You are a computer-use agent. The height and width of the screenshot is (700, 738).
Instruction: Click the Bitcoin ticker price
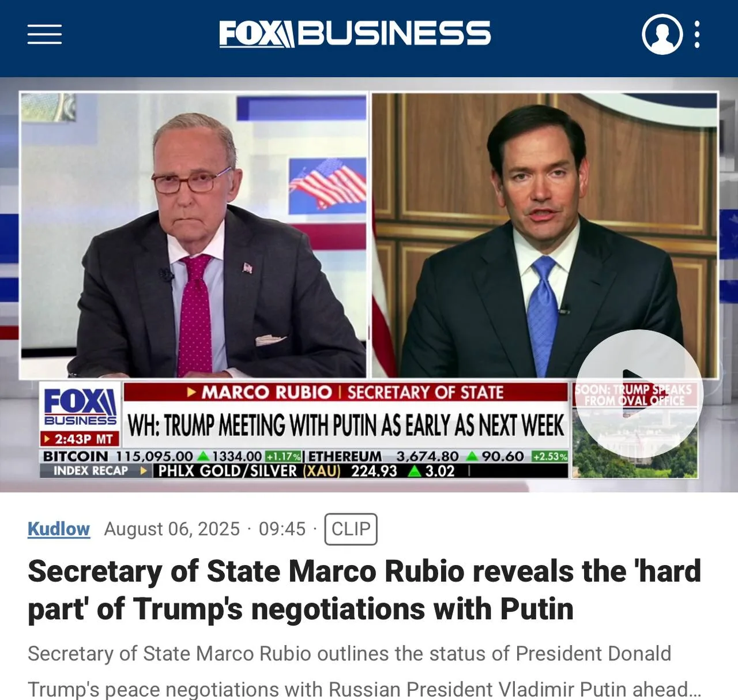pyautogui.click(x=155, y=456)
